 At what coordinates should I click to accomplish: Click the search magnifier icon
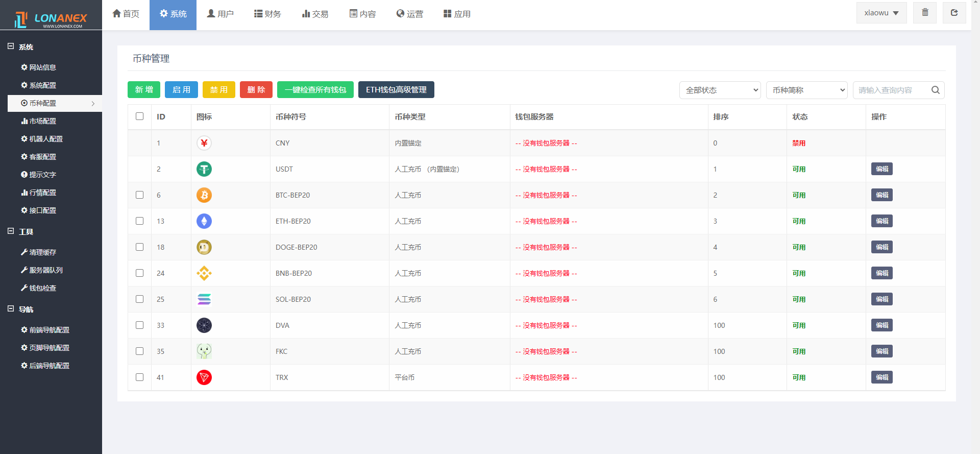click(935, 90)
